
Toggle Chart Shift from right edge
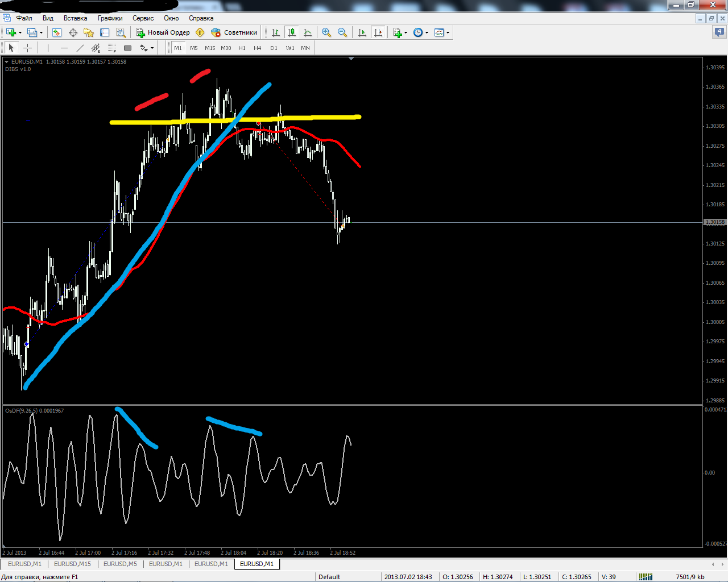(378, 32)
